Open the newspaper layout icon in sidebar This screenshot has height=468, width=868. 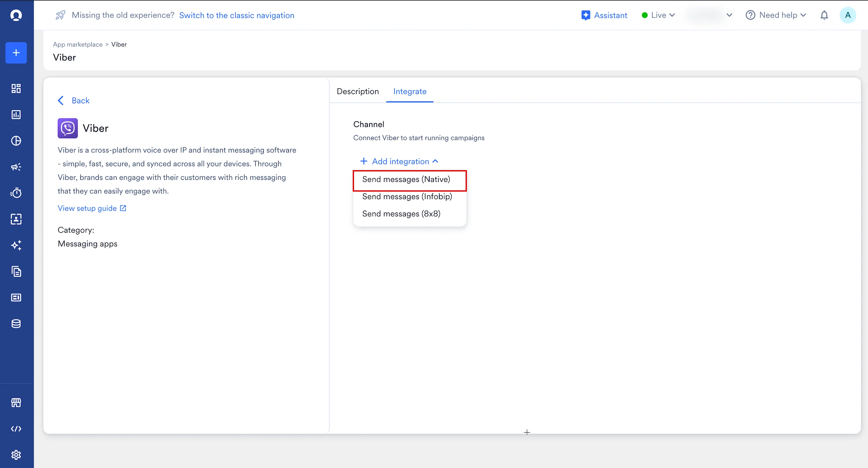(16, 298)
